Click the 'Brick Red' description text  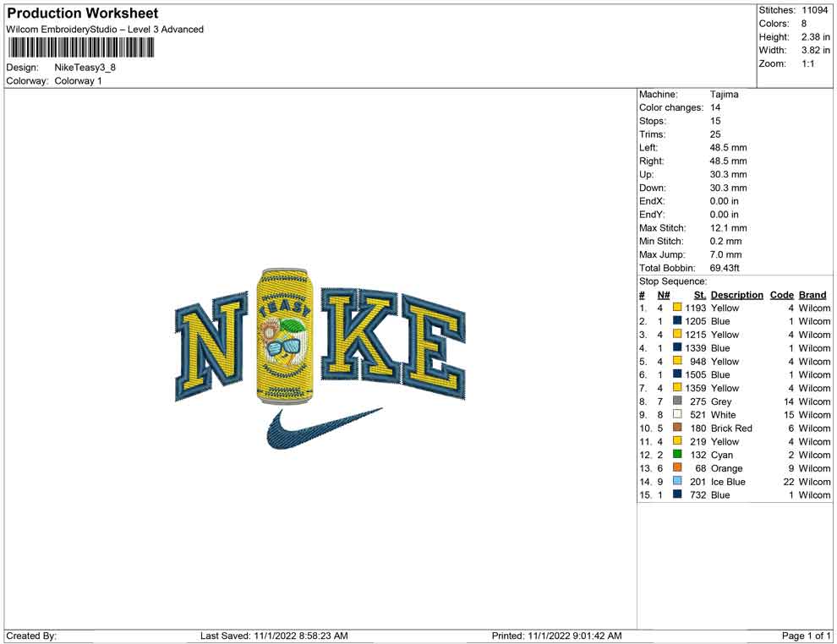(731, 428)
